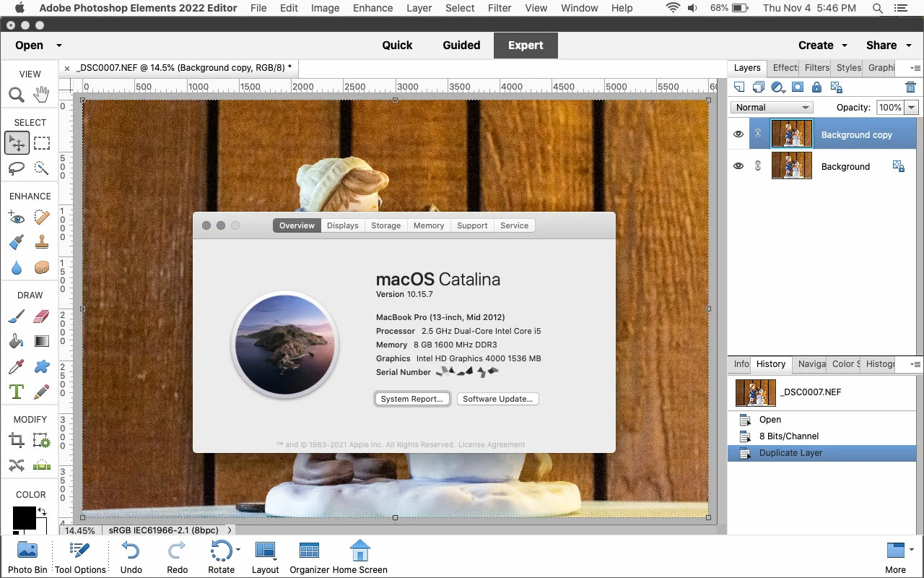924x578 pixels.
Task: Switch to the Effects panel tab
Action: pyautogui.click(x=785, y=67)
